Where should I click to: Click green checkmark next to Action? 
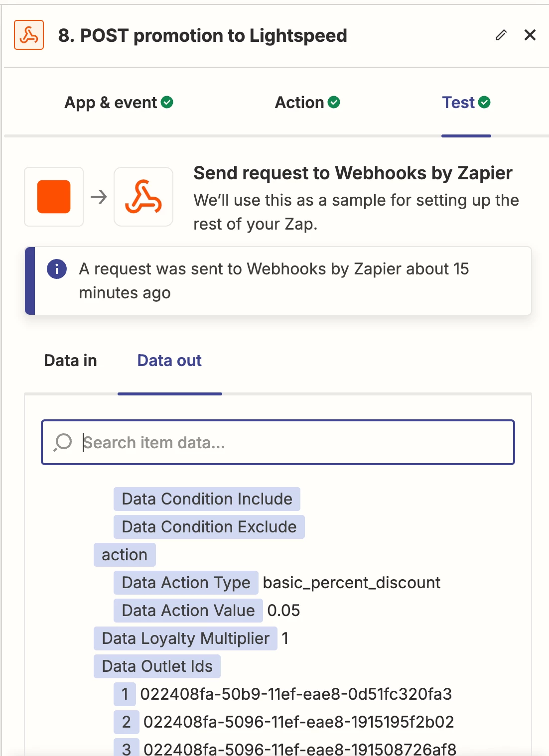coord(334,103)
